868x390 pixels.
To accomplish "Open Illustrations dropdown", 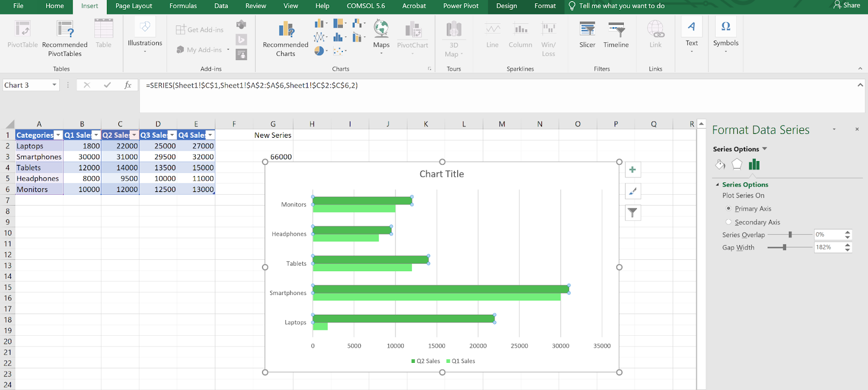I will point(145,35).
